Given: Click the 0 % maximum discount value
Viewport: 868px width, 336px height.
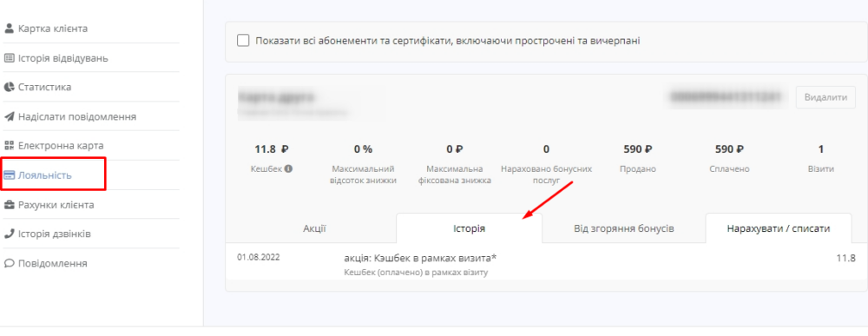Looking at the screenshot, I should pyautogui.click(x=363, y=149).
